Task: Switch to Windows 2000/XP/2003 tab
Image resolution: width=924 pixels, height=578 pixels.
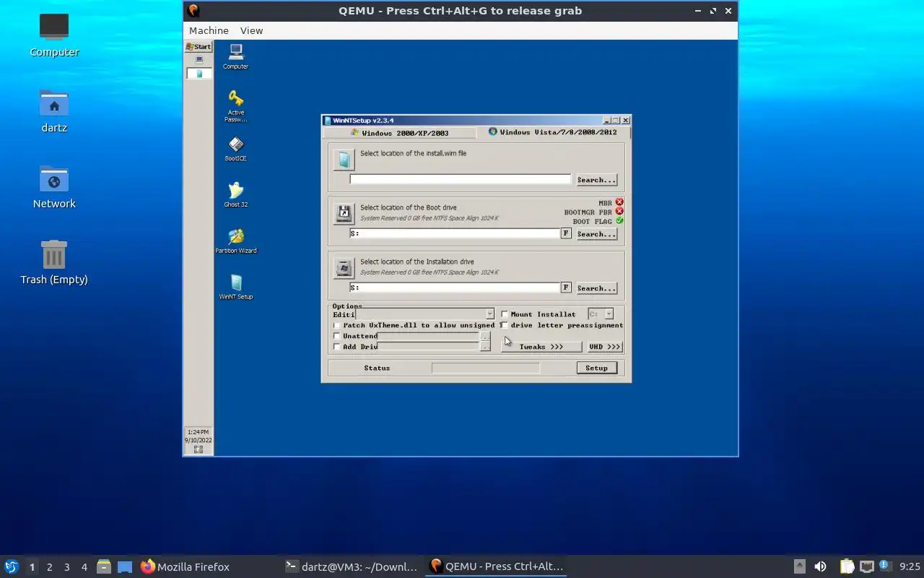Action: click(x=400, y=133)
